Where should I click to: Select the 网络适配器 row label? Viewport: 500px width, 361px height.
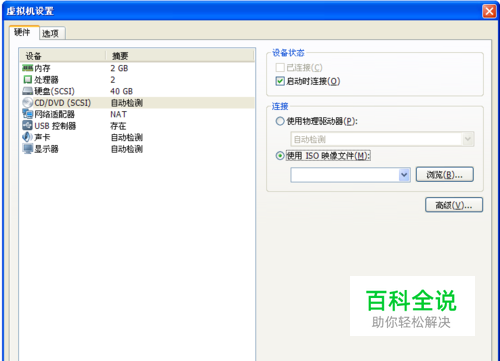[54, 114]
